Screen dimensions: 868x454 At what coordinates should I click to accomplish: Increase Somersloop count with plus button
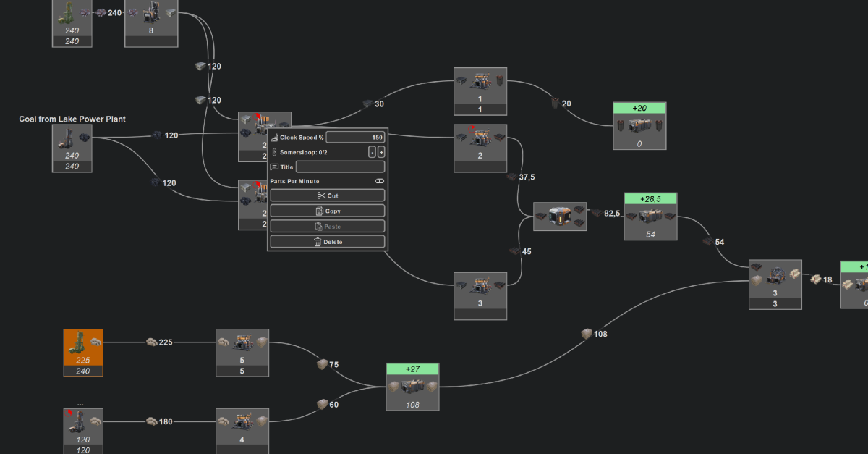pos(381,152)
